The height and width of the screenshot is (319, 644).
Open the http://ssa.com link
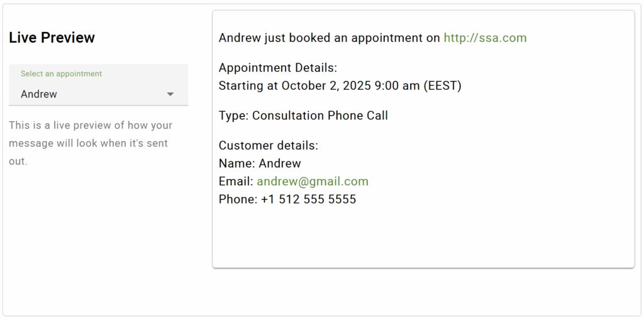pos(485,38)
